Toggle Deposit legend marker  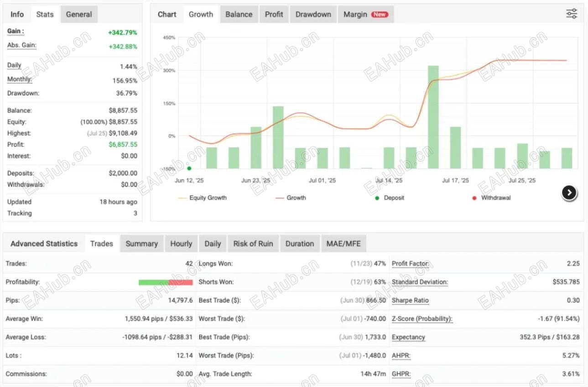click(390, 198)
